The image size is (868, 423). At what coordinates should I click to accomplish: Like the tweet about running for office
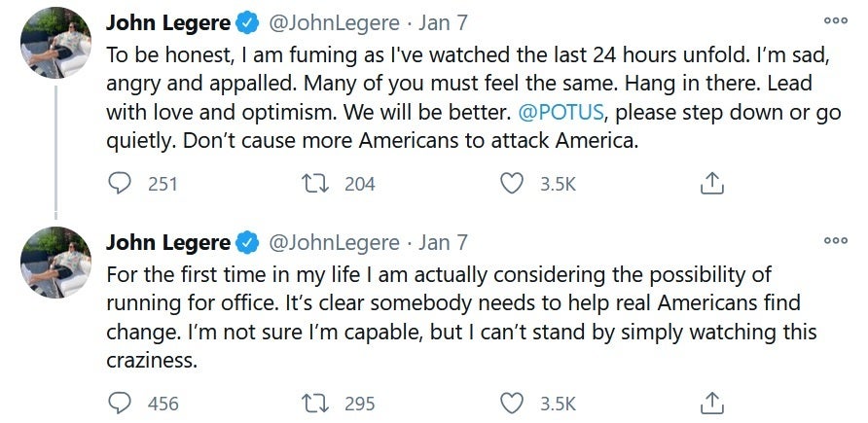(x=512, y=402)
